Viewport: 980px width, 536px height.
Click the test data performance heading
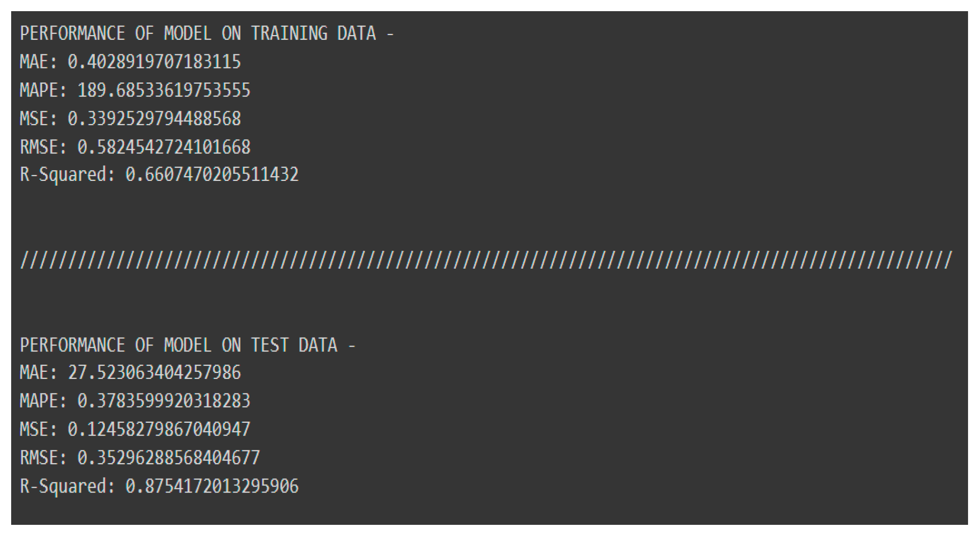(x=187, y=345)
